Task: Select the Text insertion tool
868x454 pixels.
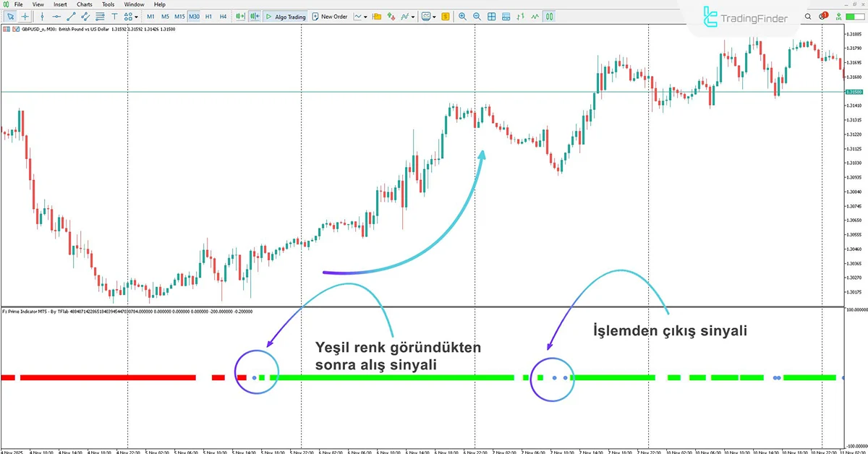Action: pos(116,17)
